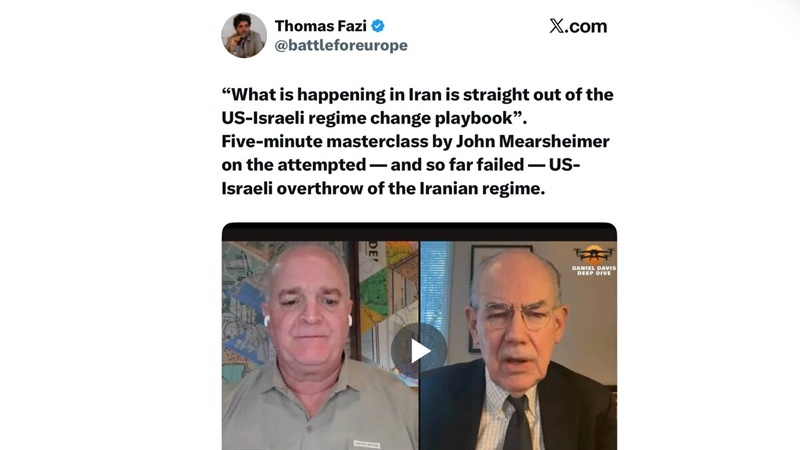
Task: Open Thomas Fazi's profile avatar
Action: click(x=244, y=35)
